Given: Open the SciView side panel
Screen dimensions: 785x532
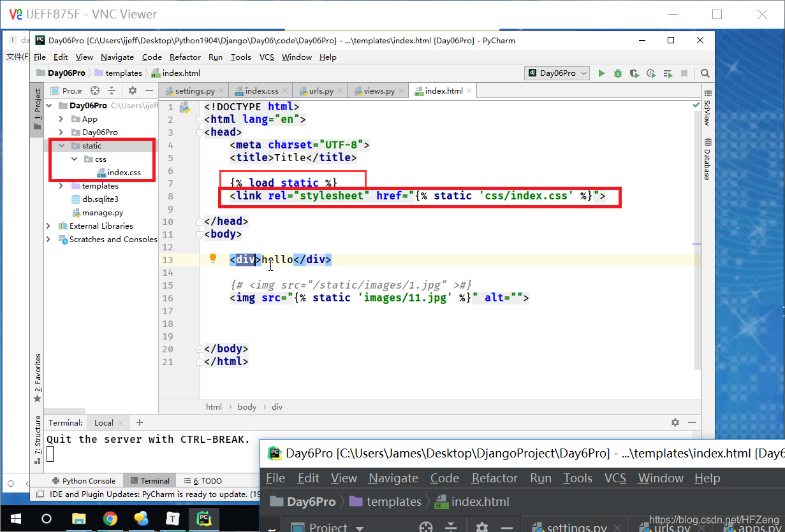Looking at the screenshot, I should point(707,108).
